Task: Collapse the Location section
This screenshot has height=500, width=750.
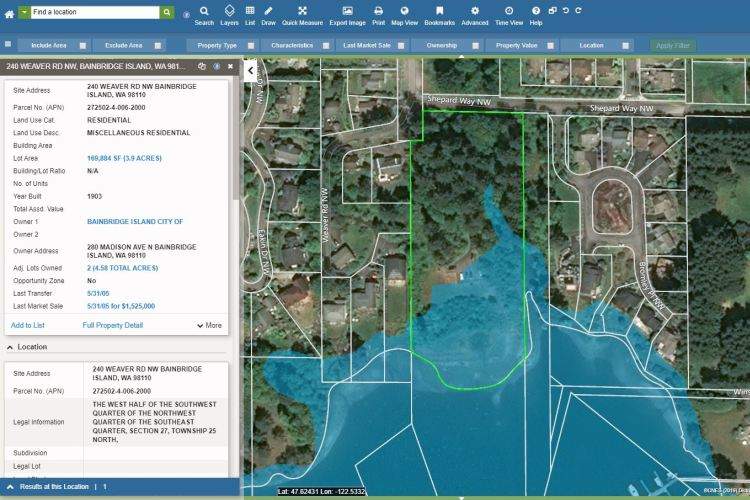Action: [10, 347]
